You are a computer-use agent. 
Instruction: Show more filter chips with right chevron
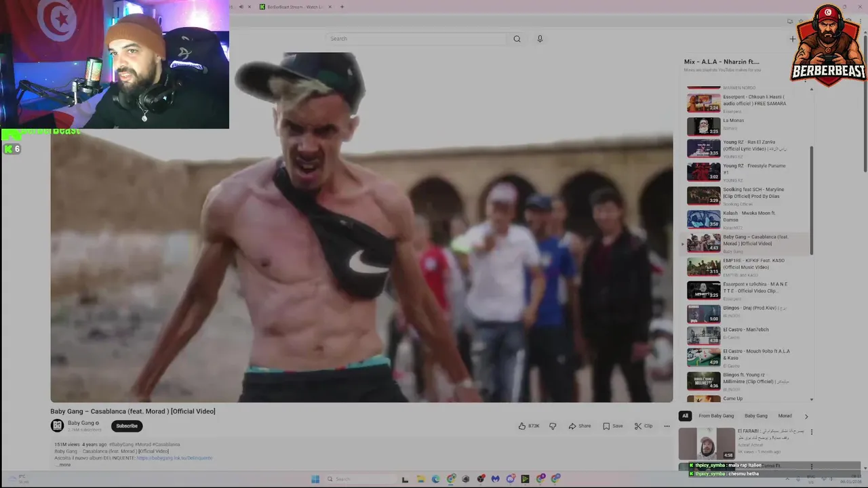(x=806, y=416)
